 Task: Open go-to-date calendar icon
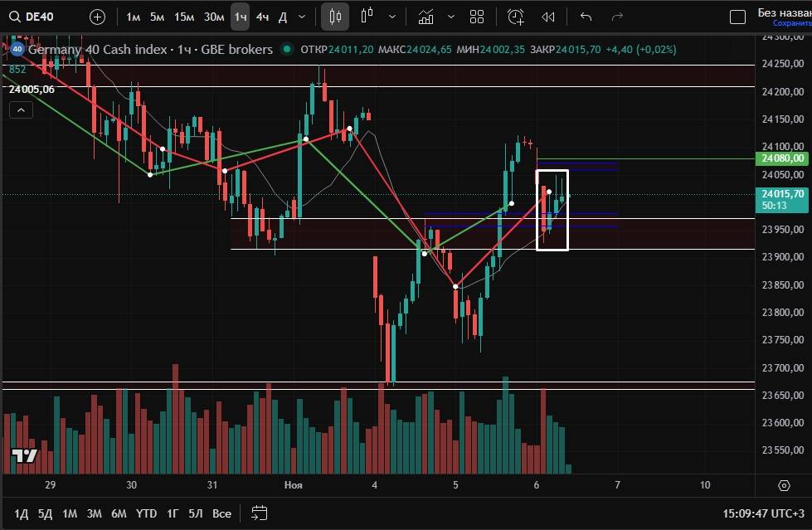click(260, 513)
